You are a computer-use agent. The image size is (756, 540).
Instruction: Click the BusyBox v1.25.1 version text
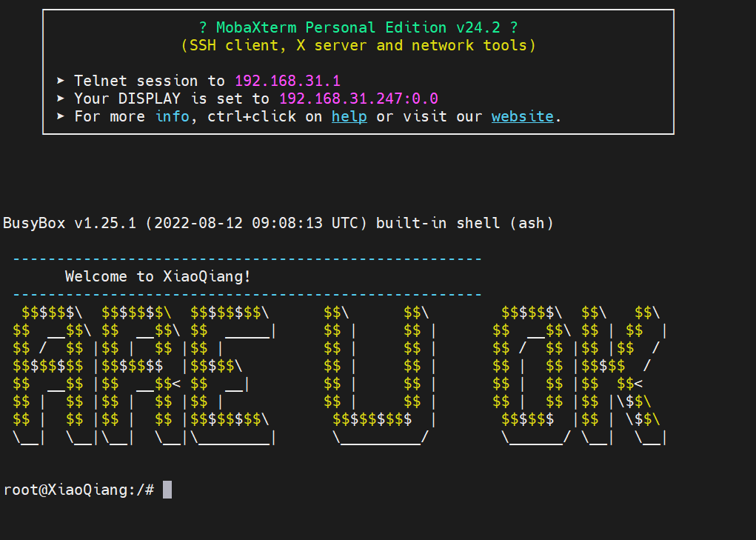point(70,223)
